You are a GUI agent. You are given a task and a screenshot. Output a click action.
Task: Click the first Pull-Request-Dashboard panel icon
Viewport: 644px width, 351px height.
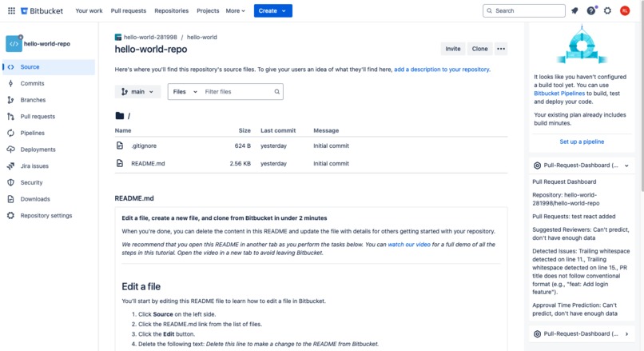[x=537, y=166]
